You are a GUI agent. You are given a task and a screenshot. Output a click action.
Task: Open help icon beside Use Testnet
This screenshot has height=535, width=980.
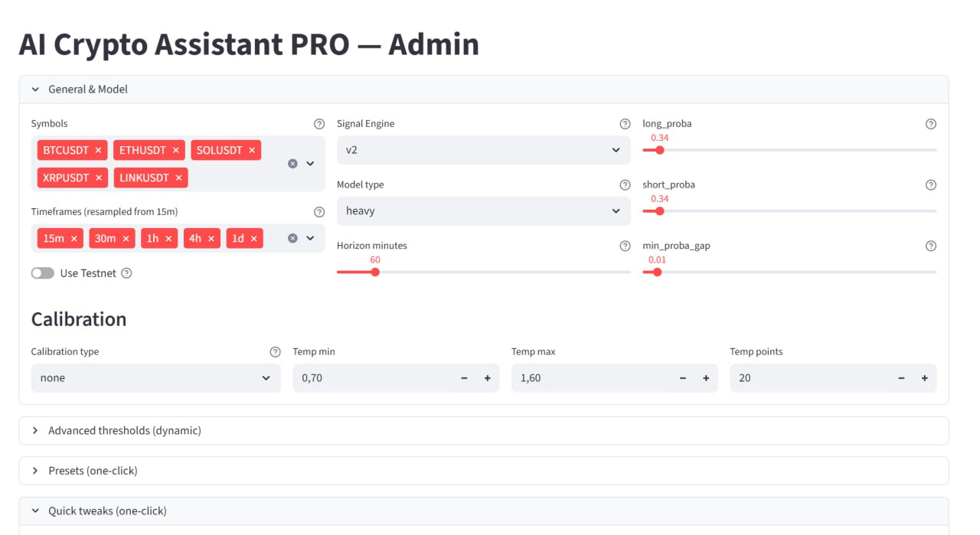point(127,273)
